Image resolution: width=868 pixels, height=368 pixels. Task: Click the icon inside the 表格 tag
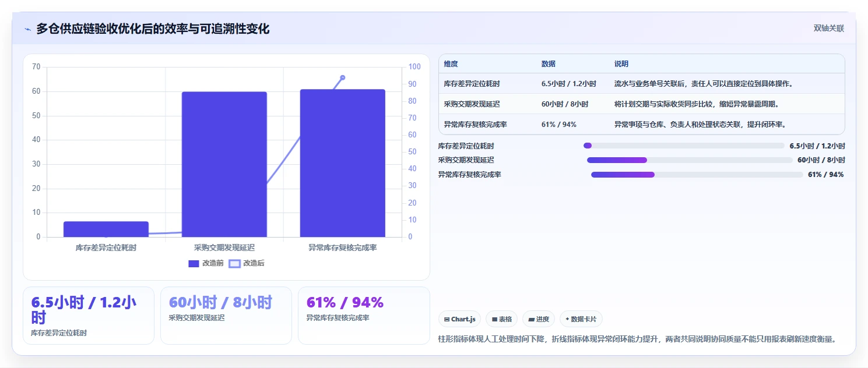coord(494,319)
